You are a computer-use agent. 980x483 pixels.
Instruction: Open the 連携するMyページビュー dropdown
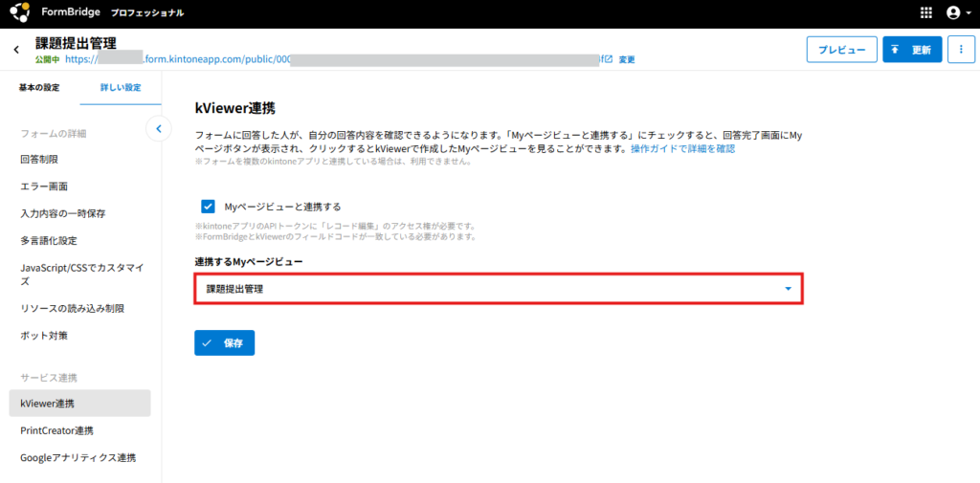pos(498,289)
